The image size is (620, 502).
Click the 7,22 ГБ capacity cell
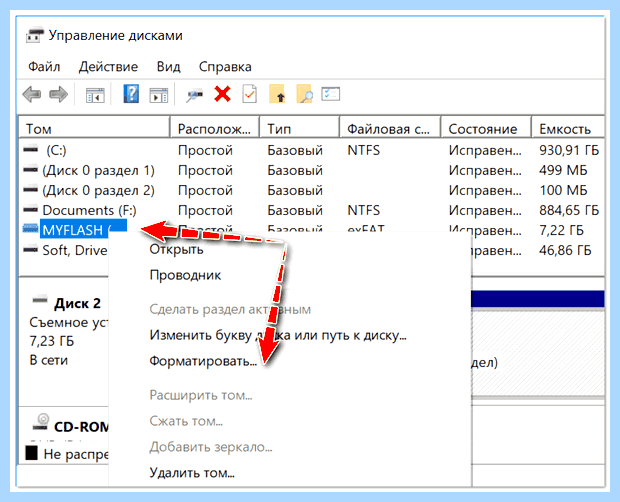coord(561,230)
